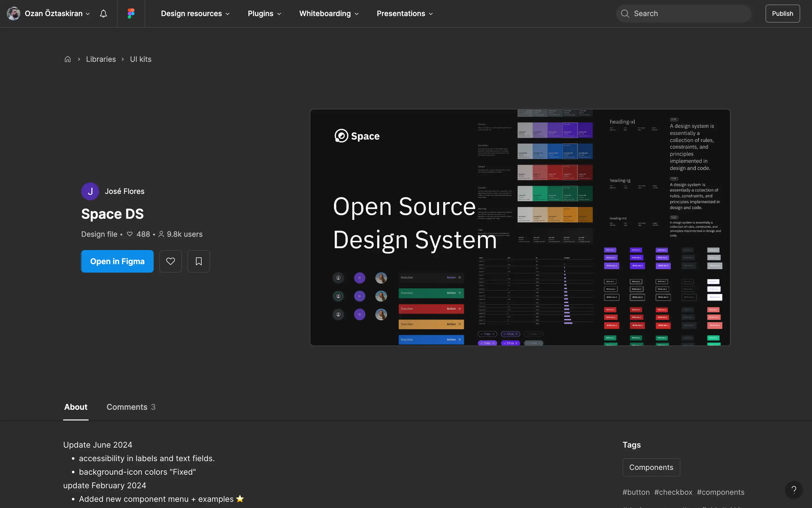
Task: Open the notifications bell
Action: click(103, 14)
